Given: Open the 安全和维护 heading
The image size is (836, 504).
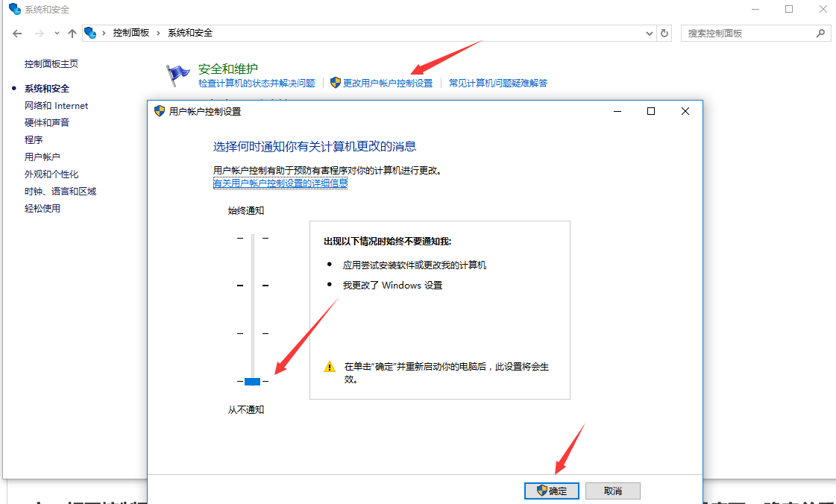Looking at the screenshot, I should pyautogui.click(x=228, y=69).
